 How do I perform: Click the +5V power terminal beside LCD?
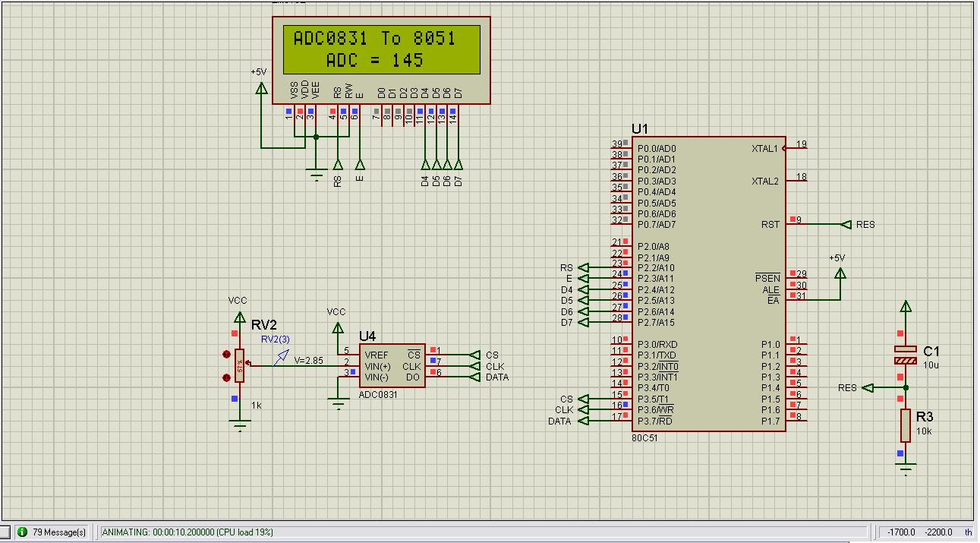tap(261, 88)
